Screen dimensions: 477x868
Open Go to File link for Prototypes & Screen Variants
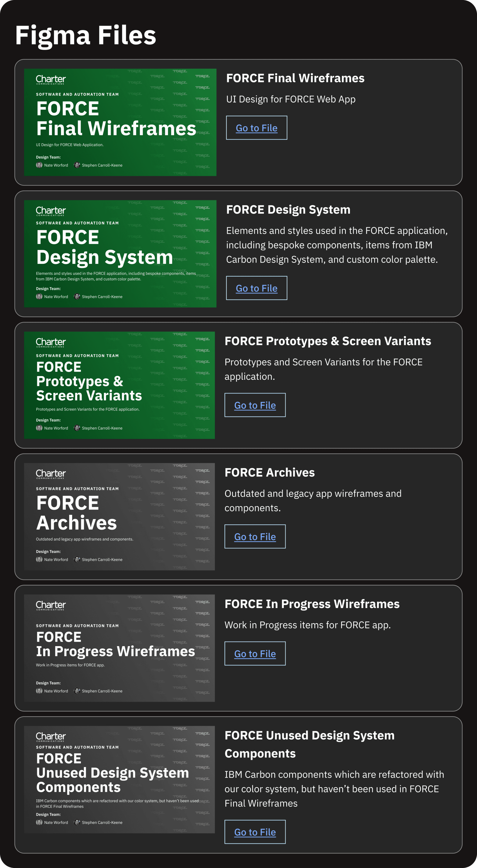coord(255,405)
